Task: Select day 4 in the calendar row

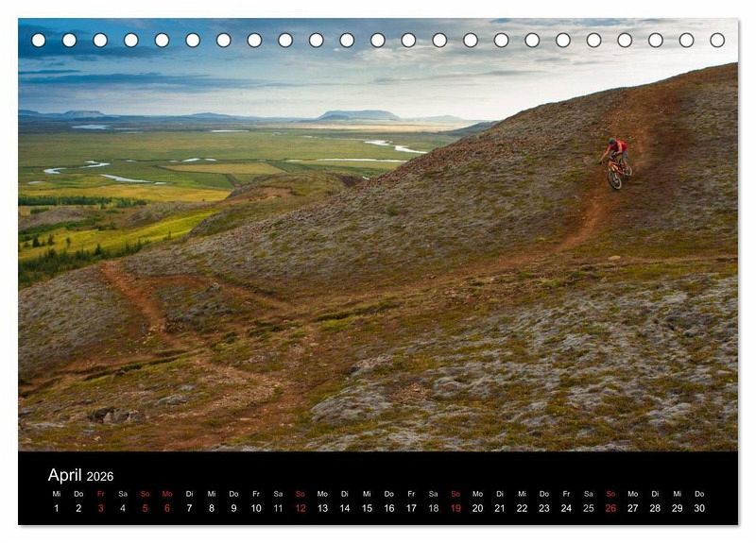Action: 123,508
